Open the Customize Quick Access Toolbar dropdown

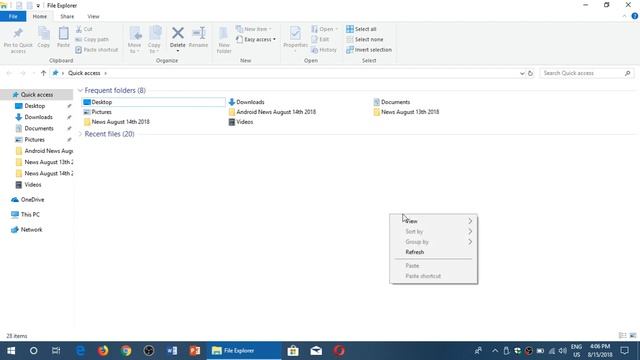(38, 6)
